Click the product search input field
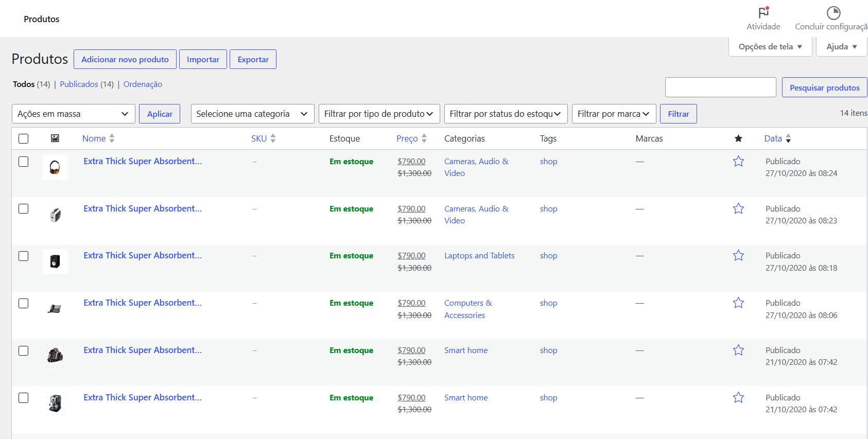 click(721, 87)
